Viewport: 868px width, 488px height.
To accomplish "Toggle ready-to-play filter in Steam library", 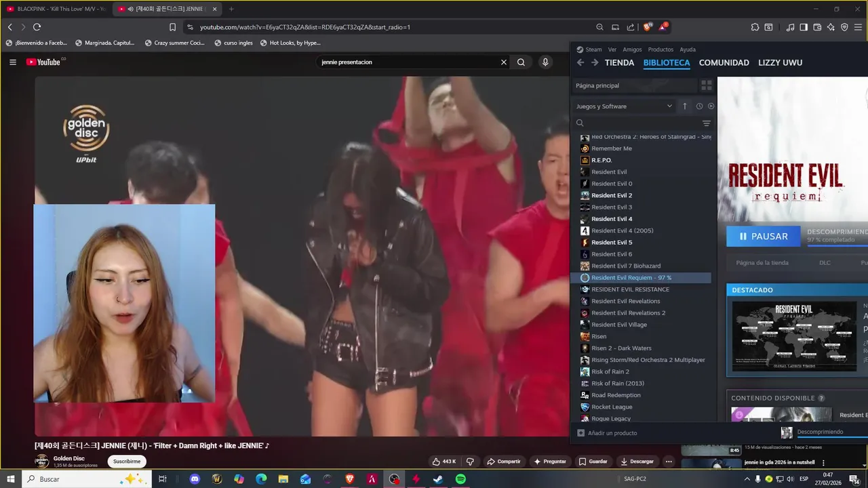I will coord(711,106).
